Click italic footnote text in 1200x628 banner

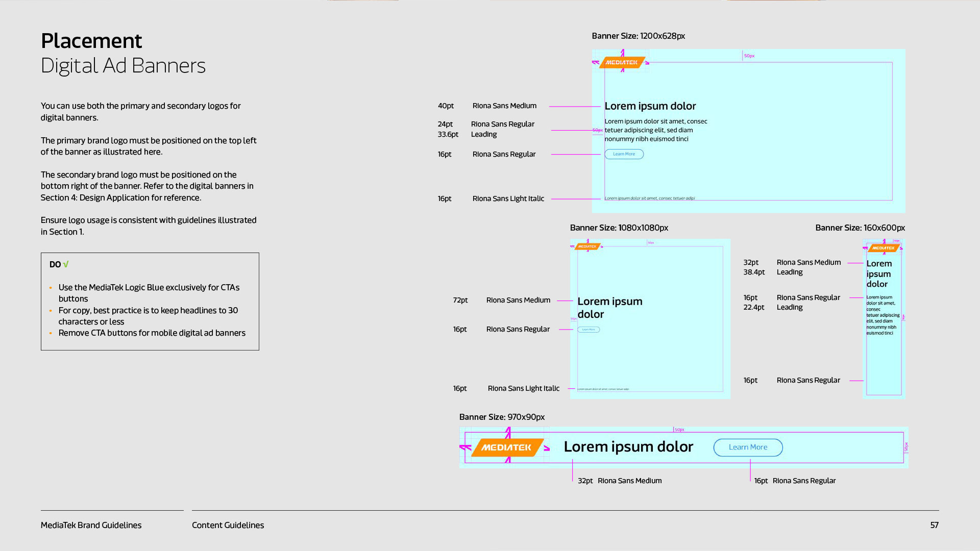(649, 198)
